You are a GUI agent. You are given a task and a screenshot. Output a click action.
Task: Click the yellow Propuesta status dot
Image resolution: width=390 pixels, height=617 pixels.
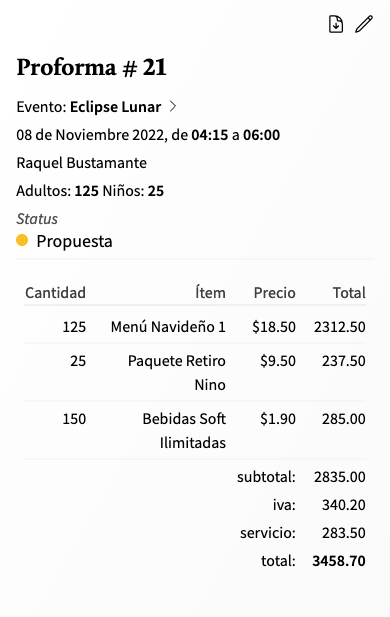click(22, 240)
